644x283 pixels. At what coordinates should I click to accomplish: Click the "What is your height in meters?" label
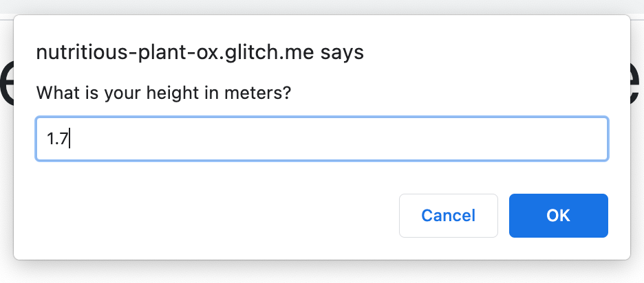click(164, 92)
